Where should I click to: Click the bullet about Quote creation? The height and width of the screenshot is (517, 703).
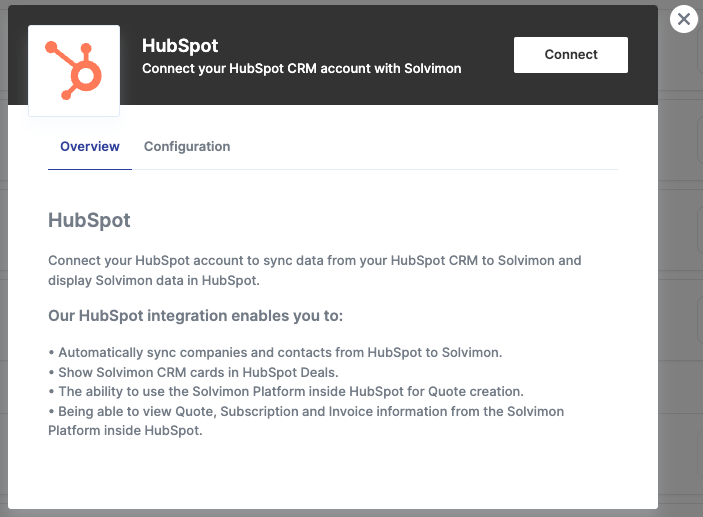[x=286, y=391]
